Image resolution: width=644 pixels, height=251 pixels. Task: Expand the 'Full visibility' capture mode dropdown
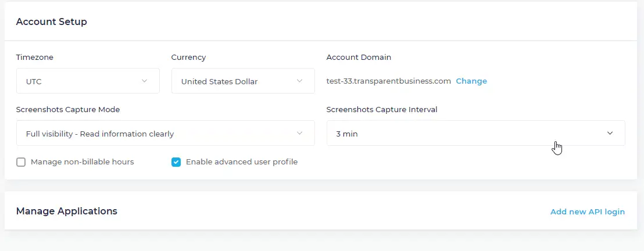coord(157,133)
